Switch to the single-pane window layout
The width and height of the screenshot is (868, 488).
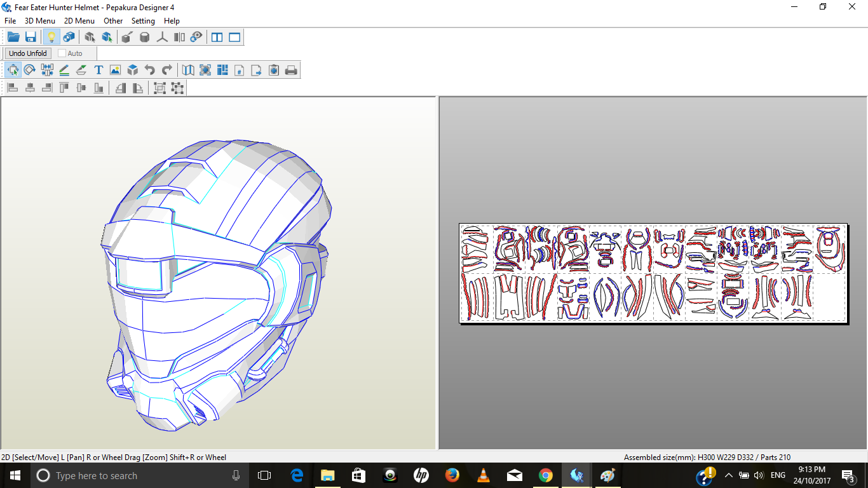(x=234, y=37)
